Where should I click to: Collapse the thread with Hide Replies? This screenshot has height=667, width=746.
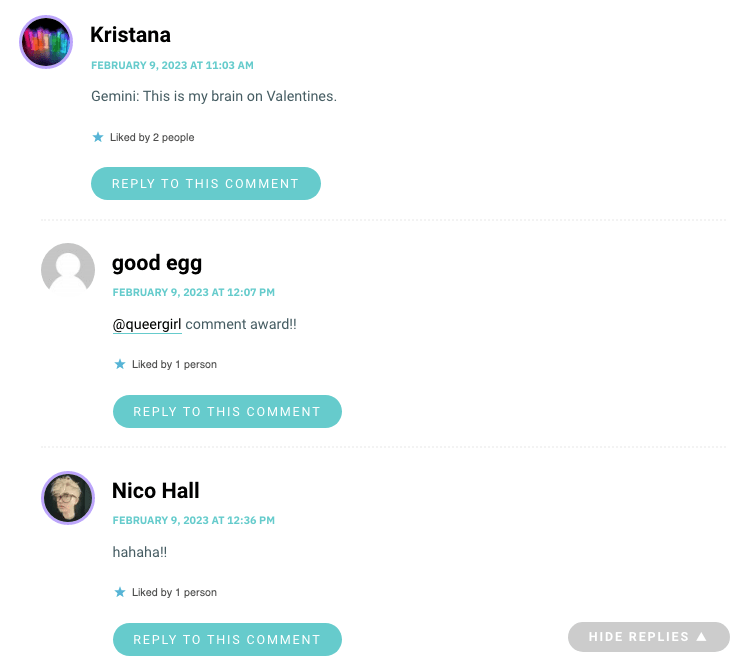648,637
